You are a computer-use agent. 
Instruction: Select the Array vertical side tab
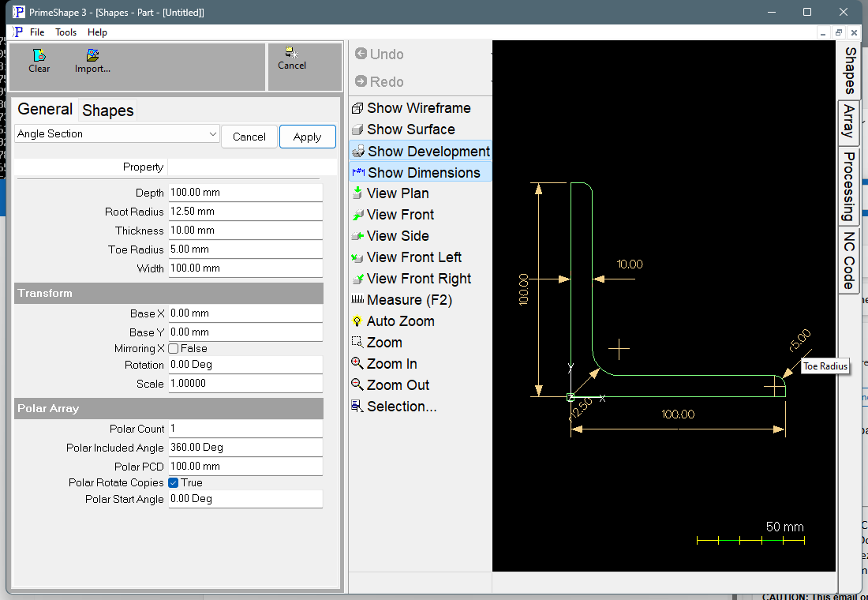click(849, 123)
